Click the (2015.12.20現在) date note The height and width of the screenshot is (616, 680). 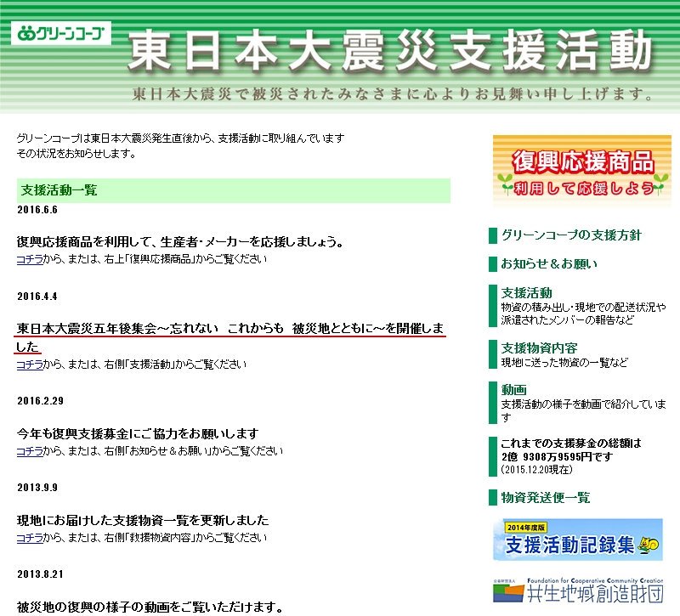pyautogui.click(x=537, y=470)
